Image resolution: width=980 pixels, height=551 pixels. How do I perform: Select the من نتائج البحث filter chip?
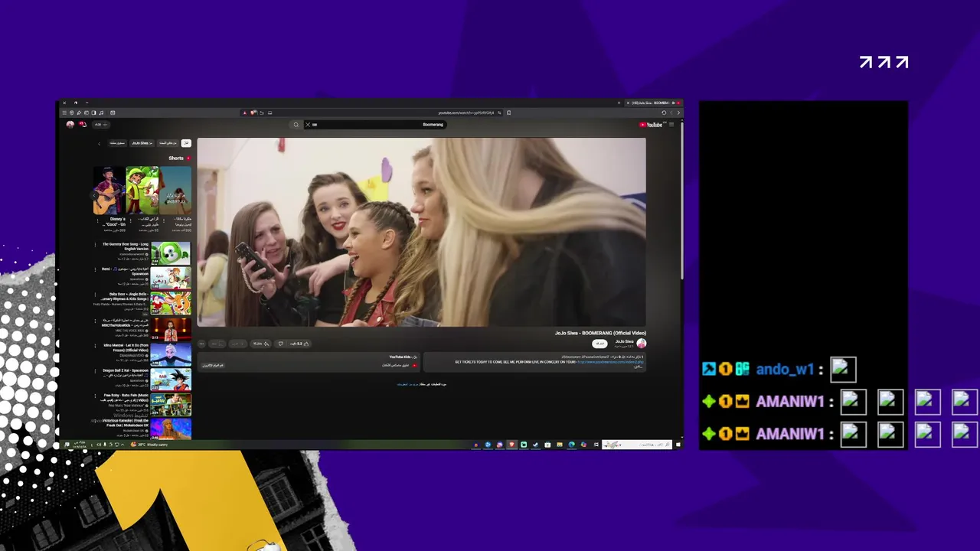pyautogui.click(x=168, y=143)
